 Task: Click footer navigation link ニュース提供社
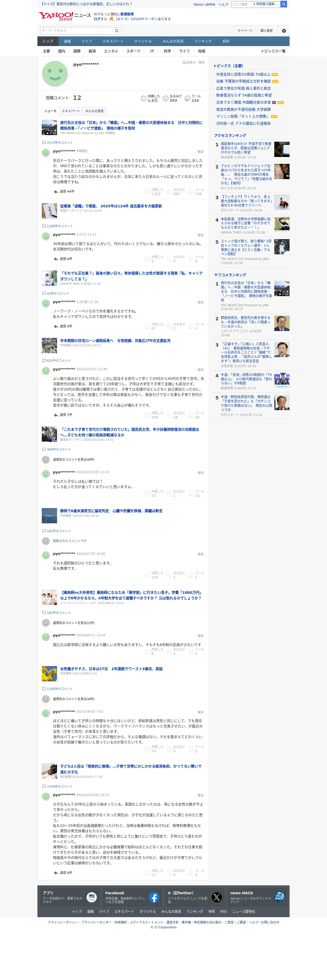pyautogui.click(x=244, y=912)
